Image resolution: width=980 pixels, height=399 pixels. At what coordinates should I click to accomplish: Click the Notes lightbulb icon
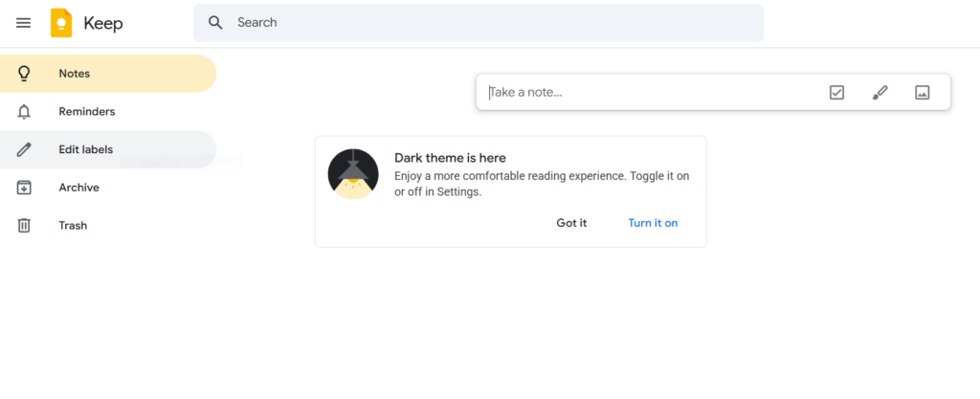[x=24, y=74]
